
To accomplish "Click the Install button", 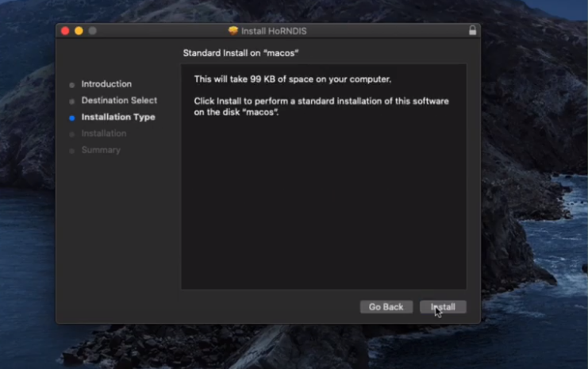I will pos(443,307).
